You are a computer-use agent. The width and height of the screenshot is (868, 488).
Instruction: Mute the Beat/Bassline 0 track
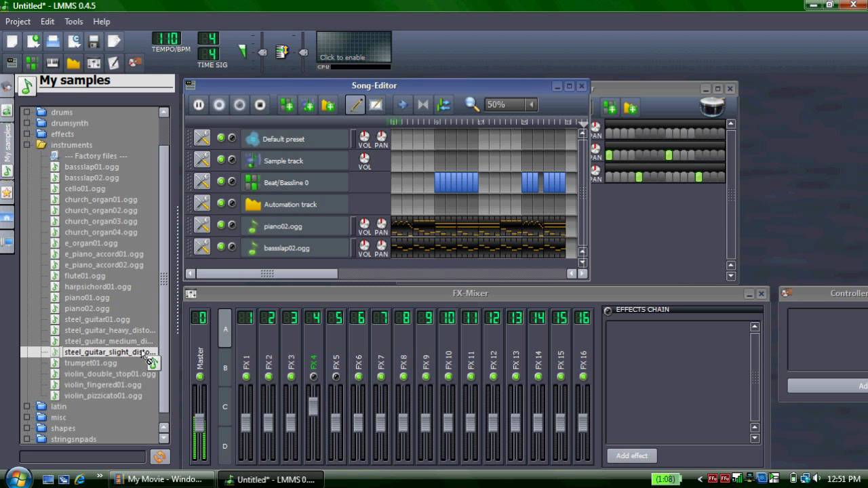coord(220,182)
